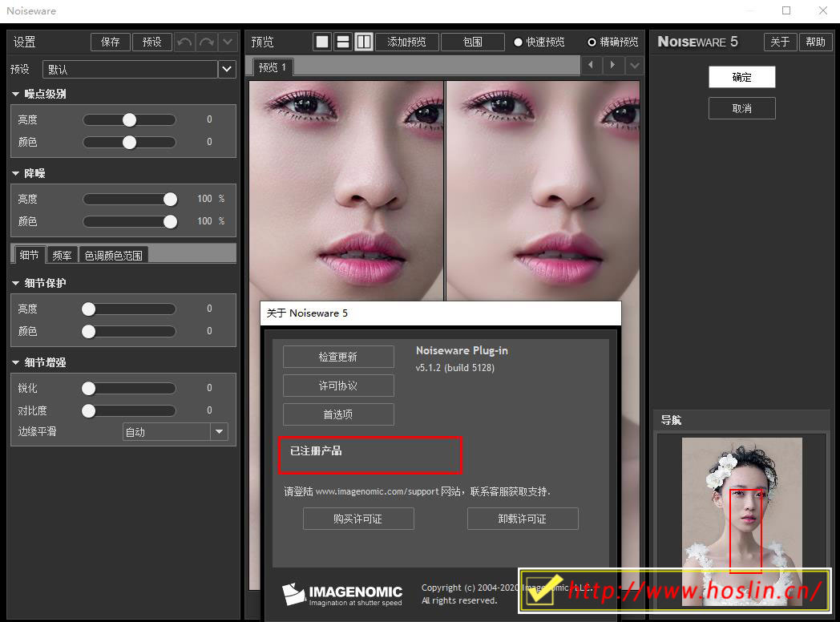Select the 预览 1 tab
840x622 pixels.
273,67
